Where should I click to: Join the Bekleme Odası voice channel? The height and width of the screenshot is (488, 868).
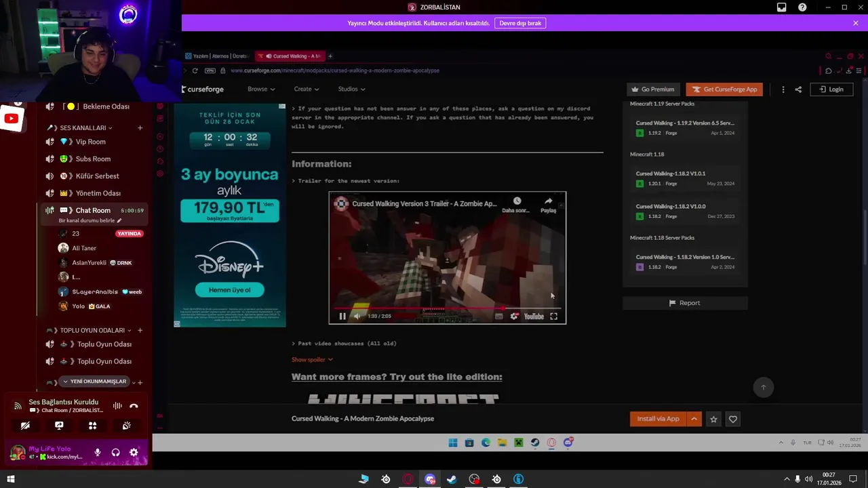95,106
